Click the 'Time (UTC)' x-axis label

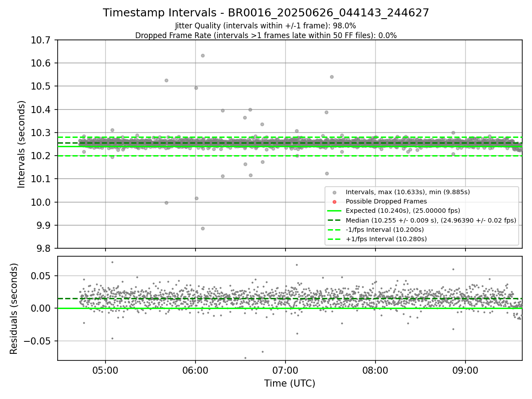(x=289, y=383)
